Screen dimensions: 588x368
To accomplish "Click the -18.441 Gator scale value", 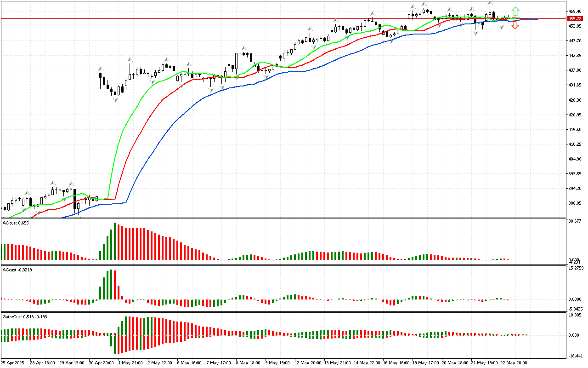I will [x=575, y=356].
